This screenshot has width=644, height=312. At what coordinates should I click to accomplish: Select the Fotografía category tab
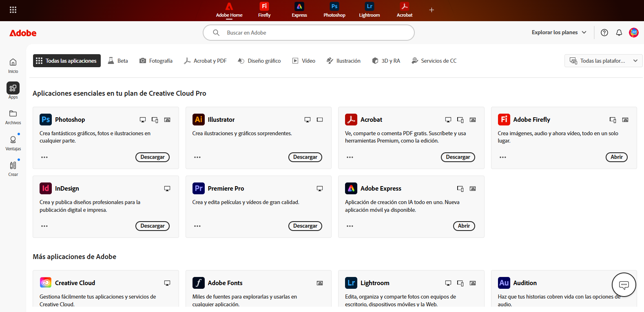click(x=156, y=61)
